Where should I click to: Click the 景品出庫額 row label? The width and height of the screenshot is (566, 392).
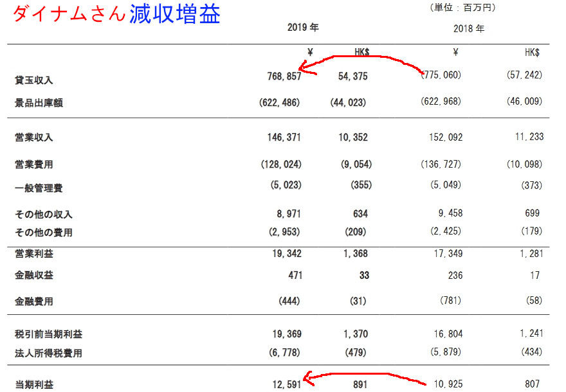point(39,103)
